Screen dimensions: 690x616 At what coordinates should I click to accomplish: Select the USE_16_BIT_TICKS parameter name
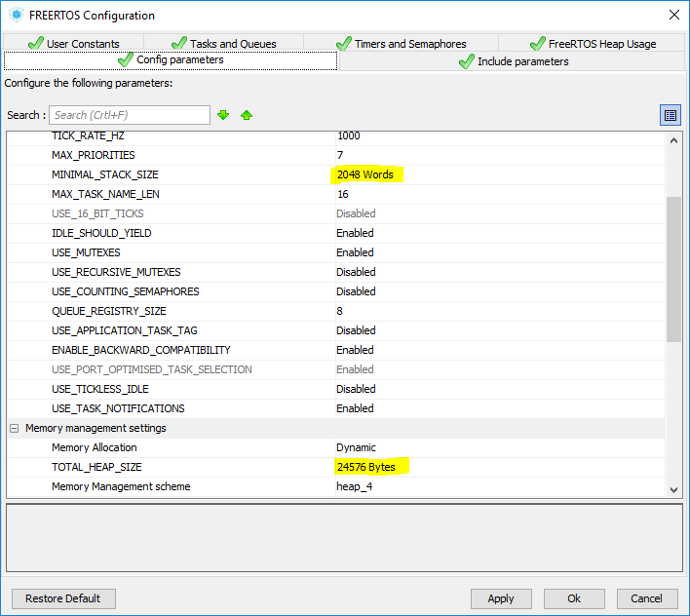97,213
